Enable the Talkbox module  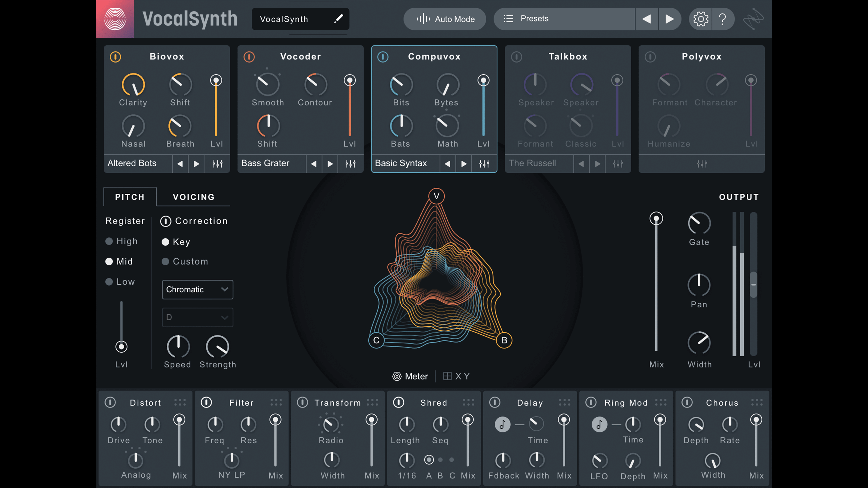[517, 56]
